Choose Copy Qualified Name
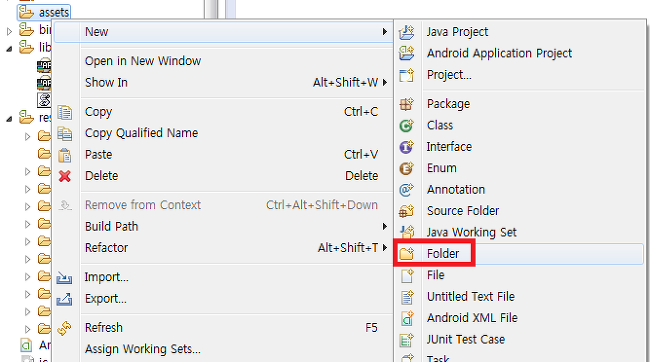 (x=141, y=133)
